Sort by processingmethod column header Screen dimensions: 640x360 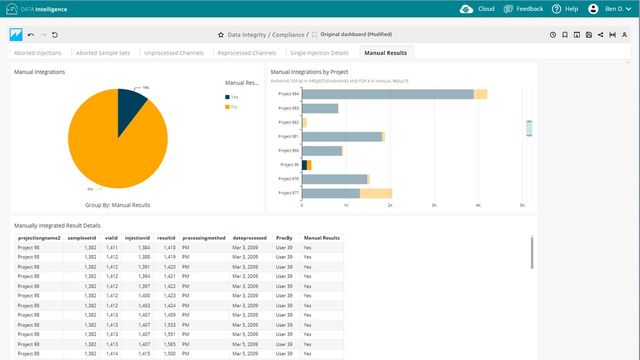point(204,238)
